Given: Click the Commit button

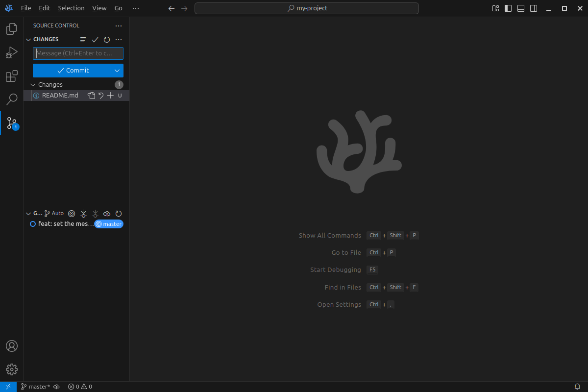Looking at the screenshot, I should [73, 70].
